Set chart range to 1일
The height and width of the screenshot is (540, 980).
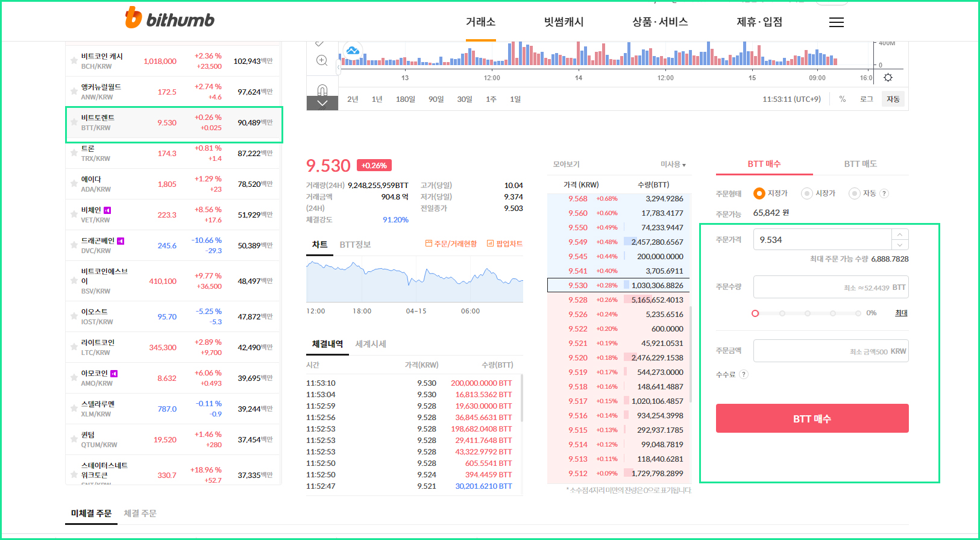coord(515,99)
